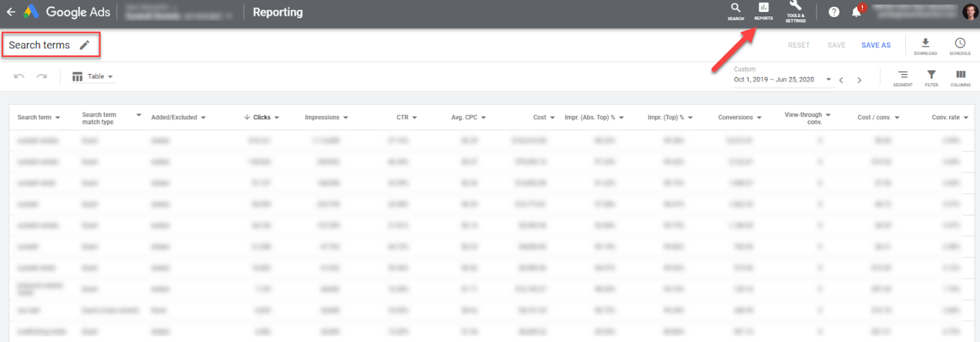The image size is (980, 342).
Task: Modify table Columns
Action: click(960, 77)
